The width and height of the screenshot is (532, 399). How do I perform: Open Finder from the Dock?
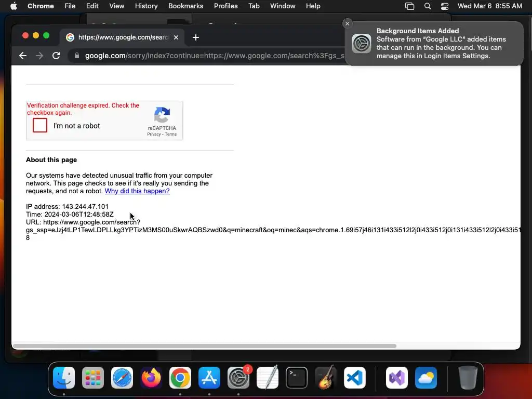click(64, 378)
